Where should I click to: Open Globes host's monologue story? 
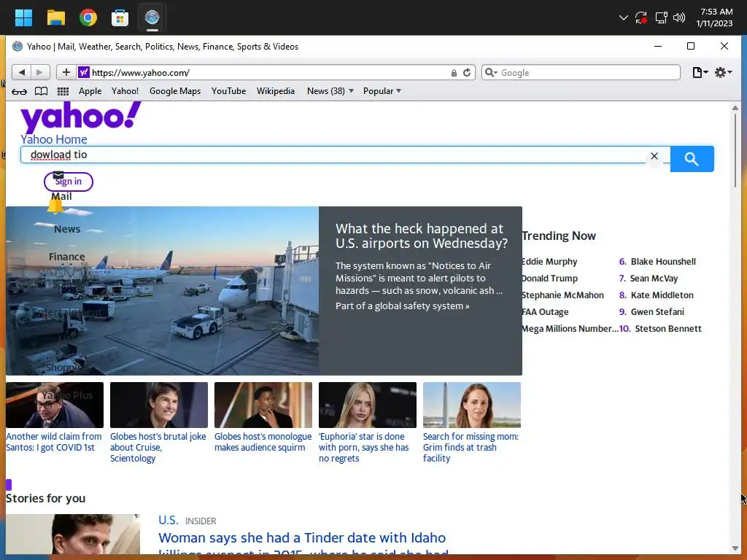(263, 442)
